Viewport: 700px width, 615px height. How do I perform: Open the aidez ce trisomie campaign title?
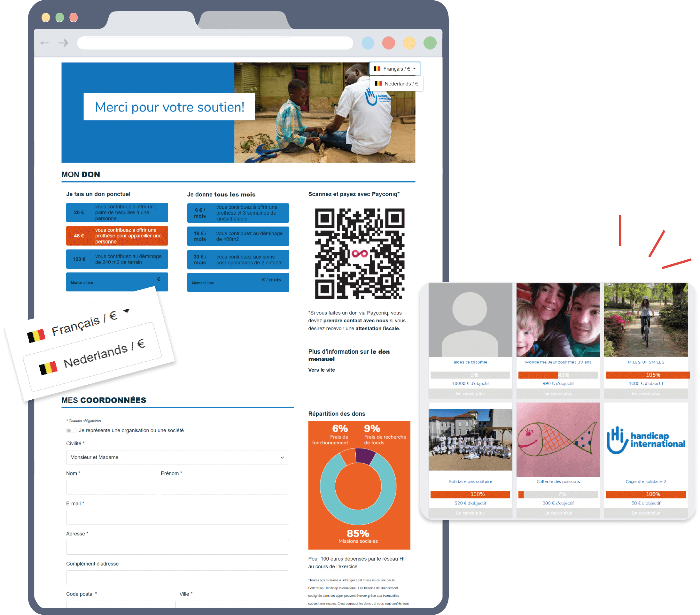[470, 362]
